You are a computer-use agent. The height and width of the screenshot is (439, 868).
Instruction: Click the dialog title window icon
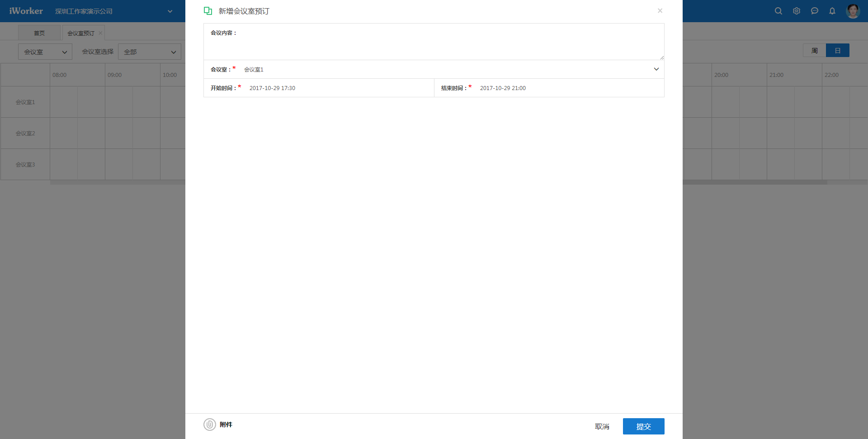(x=208, y=11)
